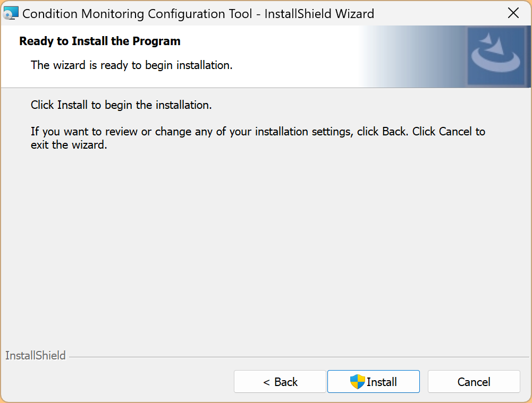The image size is (532, 403).
Task: Click the installer disc icon in title bar
Action: [x=11, y=13]
